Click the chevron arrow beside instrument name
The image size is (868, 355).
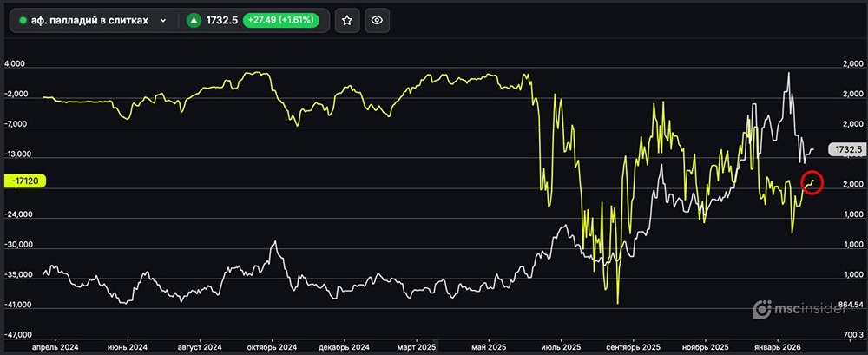coord(163,21)
